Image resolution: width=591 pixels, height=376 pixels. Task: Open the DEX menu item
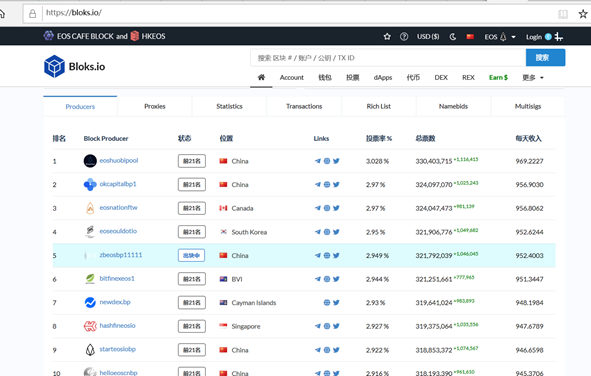[x=441, y=77]
